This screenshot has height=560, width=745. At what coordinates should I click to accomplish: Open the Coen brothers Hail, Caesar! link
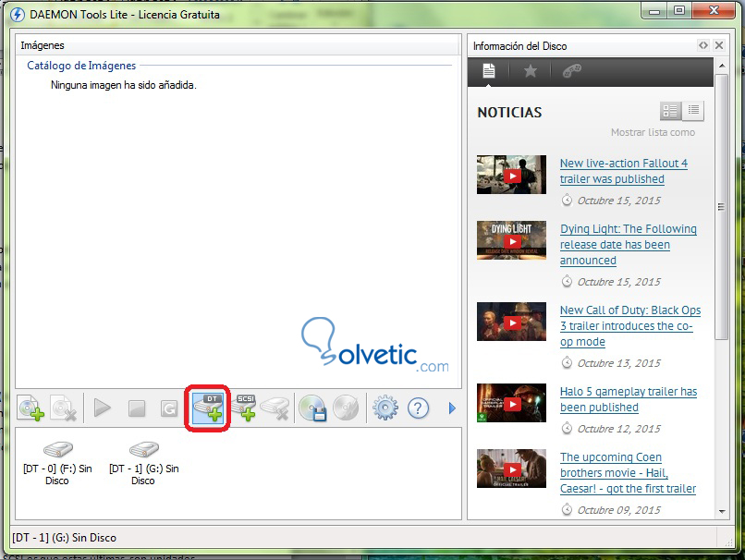[628, 472]
